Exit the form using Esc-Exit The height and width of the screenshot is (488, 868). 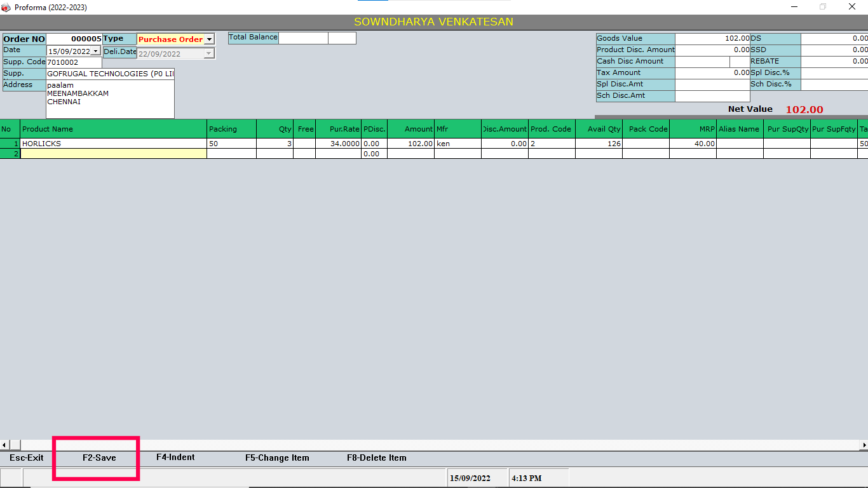click(x=27, y=457)
